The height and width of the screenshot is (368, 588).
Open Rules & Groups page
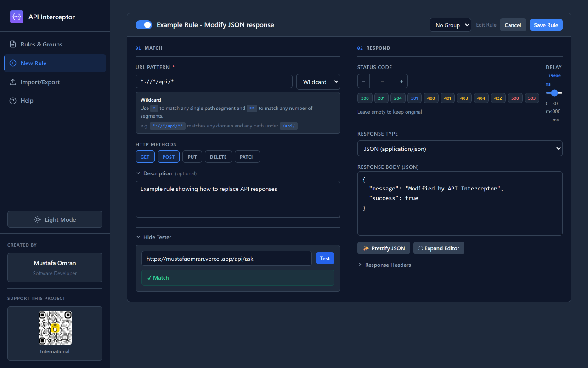pos(55,45)
